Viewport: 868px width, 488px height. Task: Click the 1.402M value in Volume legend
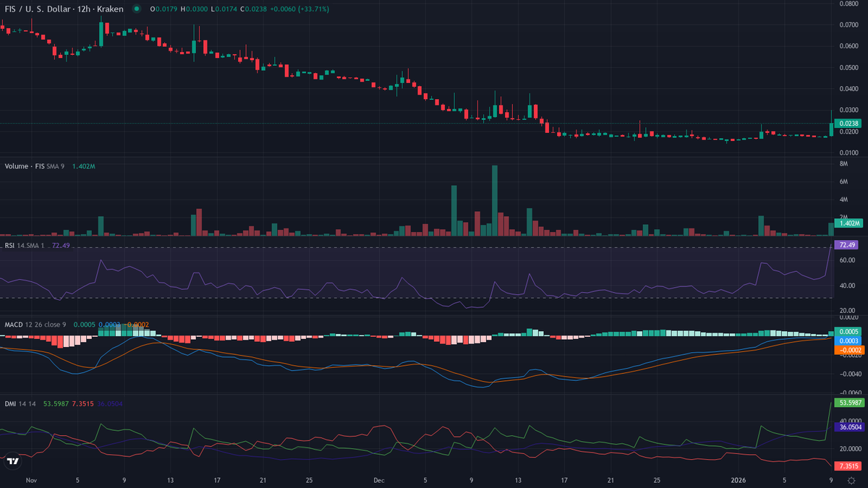coord(83,166)
